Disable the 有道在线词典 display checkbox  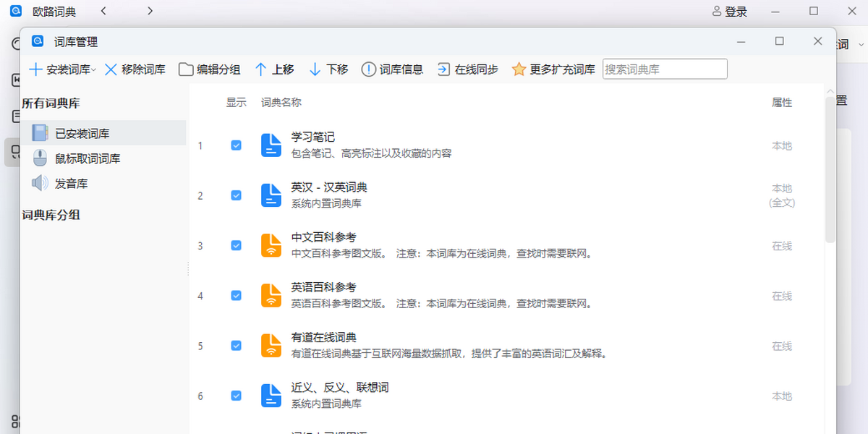tap(236, 346)
